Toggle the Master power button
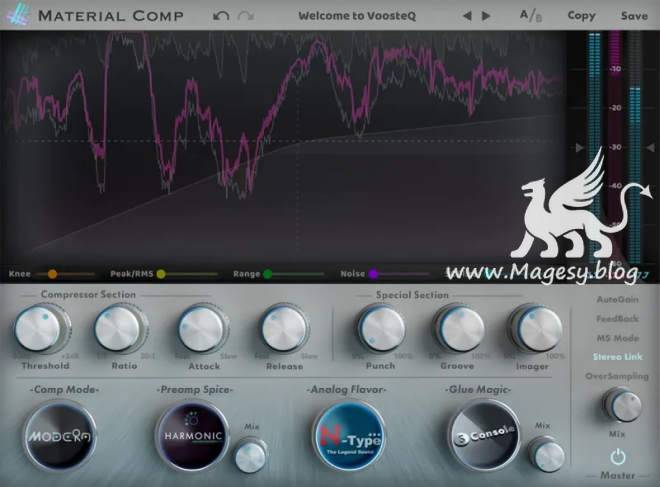Viewport: 660px width, 487px height. click(x=617, y=457)
